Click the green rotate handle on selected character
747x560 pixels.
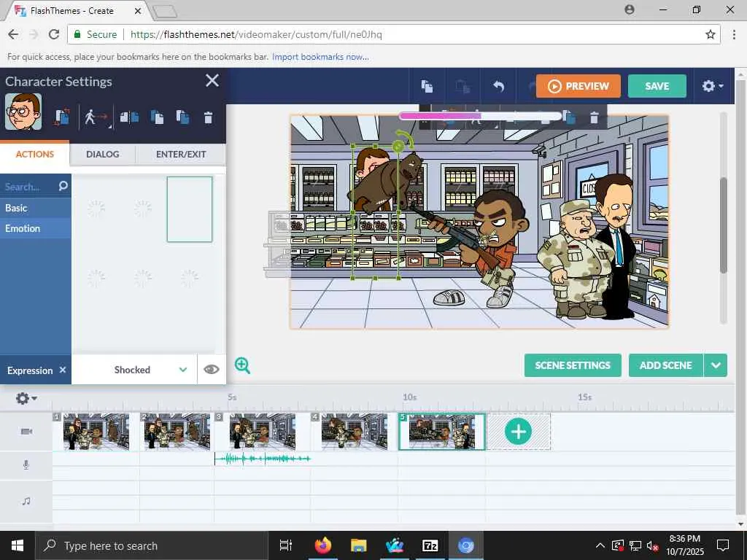tap(398, 146)
